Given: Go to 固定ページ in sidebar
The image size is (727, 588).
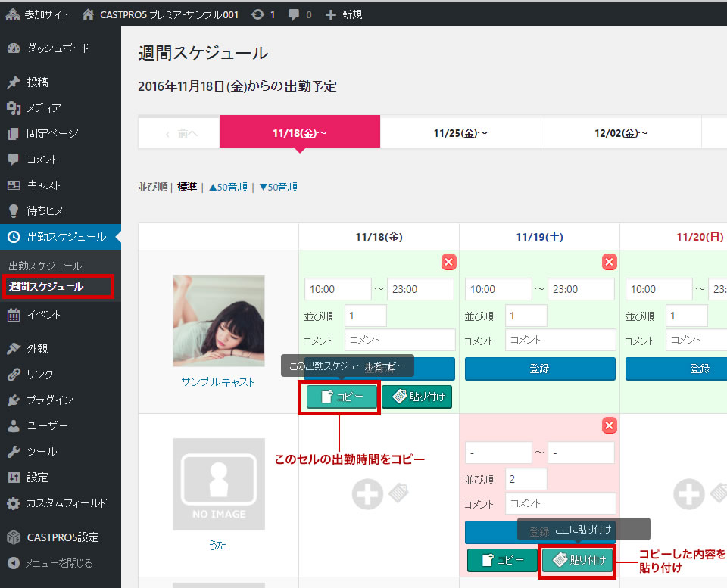Looking at the screenshot, I should pyautogui.click(x=61, y=133).
